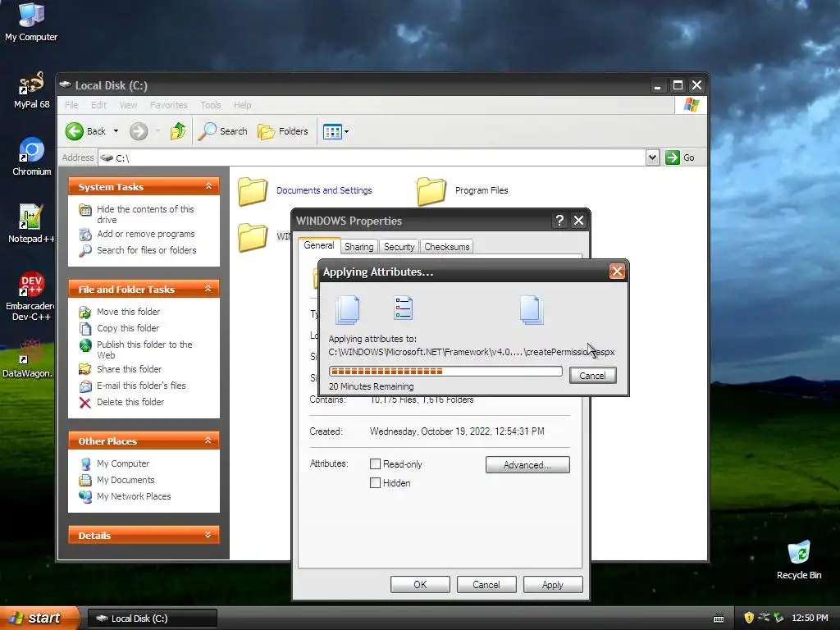
Task: Click Move this folder task
Action: pos(128,312)
